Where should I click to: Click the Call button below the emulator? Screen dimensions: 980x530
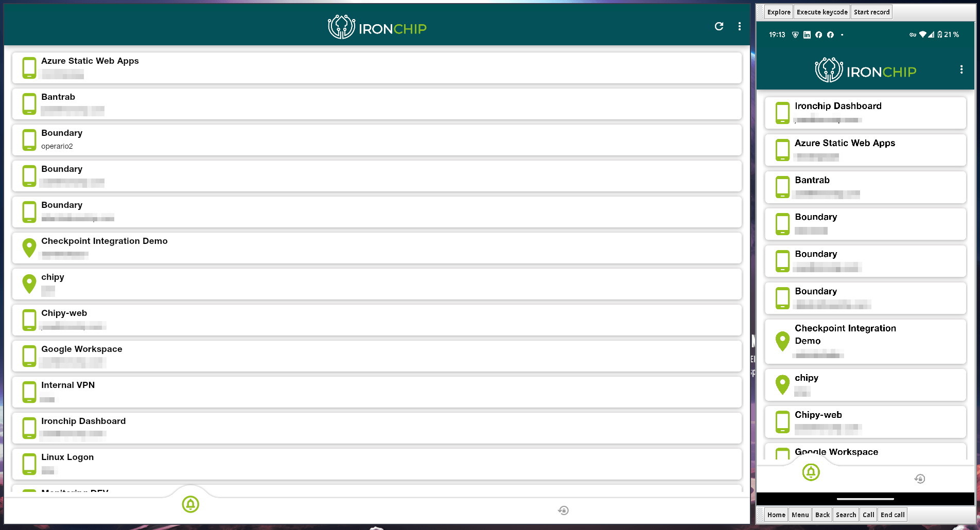coord(868,515)
